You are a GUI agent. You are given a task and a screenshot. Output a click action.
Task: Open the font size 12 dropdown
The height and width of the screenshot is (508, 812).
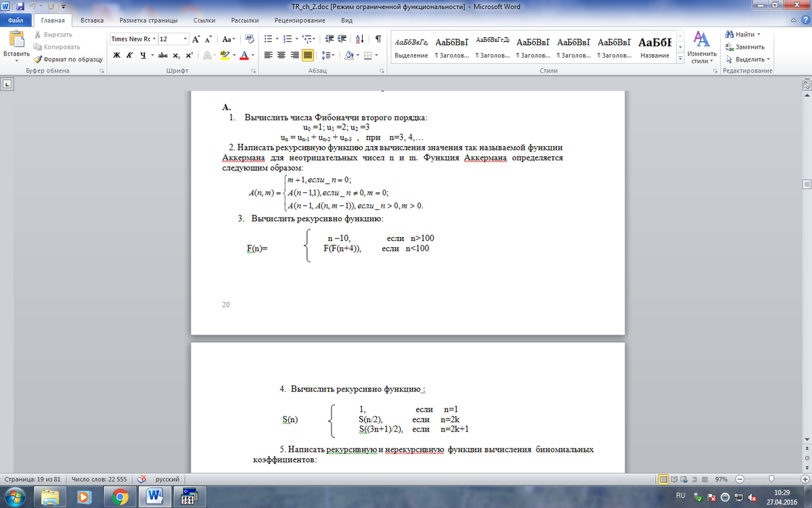(x=184, y=39)
